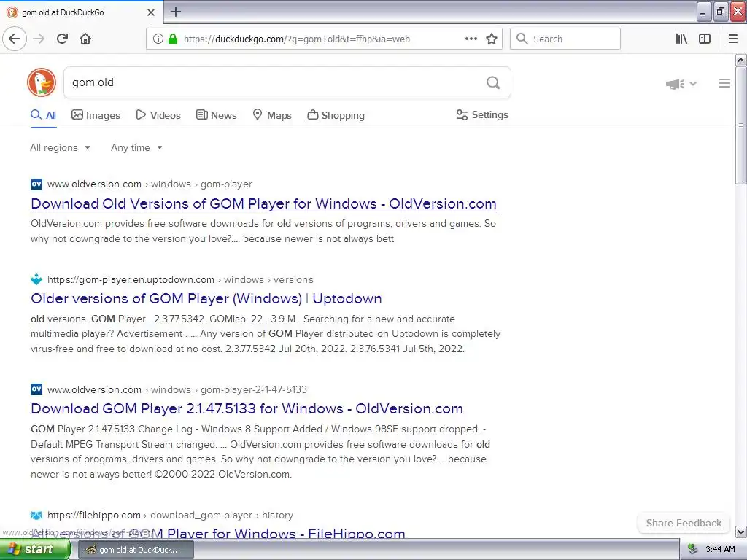Click the FileHippo favicon
This screenshot has height=560, width=747.
pos(36,516)
